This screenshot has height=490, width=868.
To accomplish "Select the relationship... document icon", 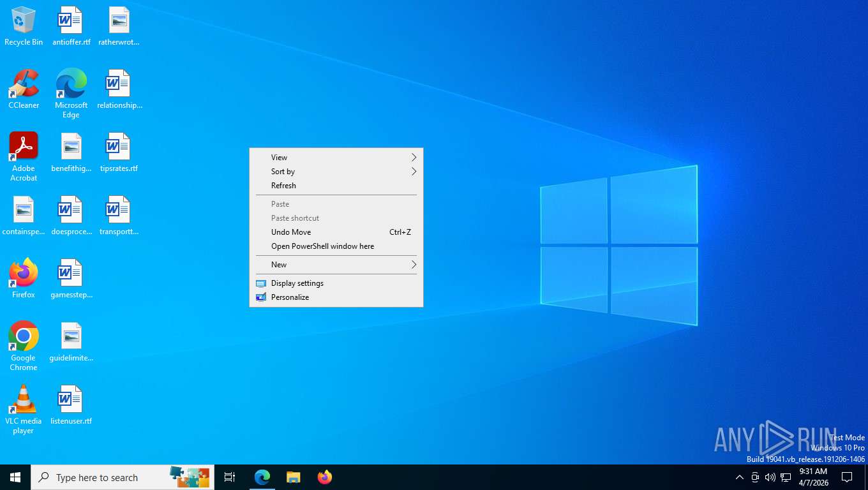I will tap(119, 90).
